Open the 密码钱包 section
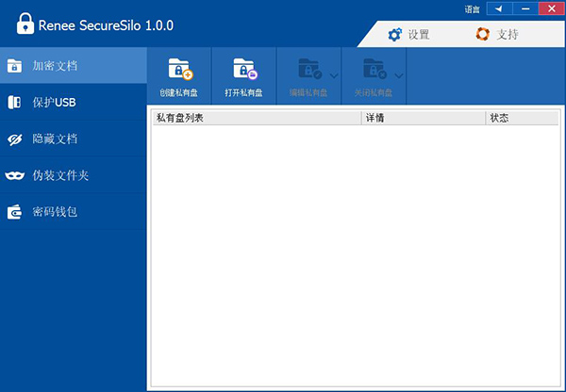This screenshot has height=392, width=566. pos(74,212)
